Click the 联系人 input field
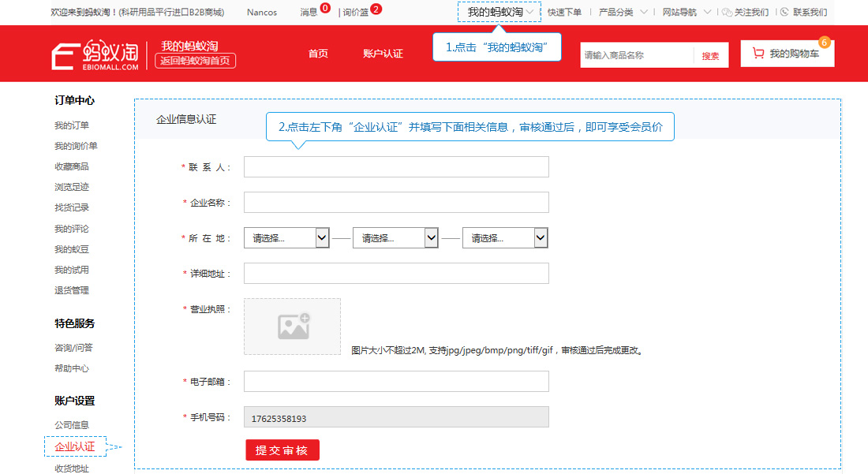This screenshot has width=868, height=474. pyautogui.click(x=396, y=167)
